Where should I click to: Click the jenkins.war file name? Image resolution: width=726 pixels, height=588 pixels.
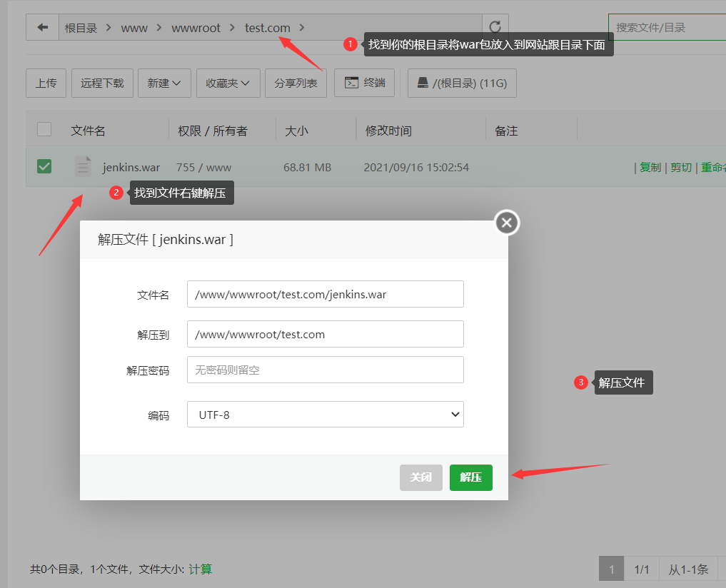coord(131,167)
